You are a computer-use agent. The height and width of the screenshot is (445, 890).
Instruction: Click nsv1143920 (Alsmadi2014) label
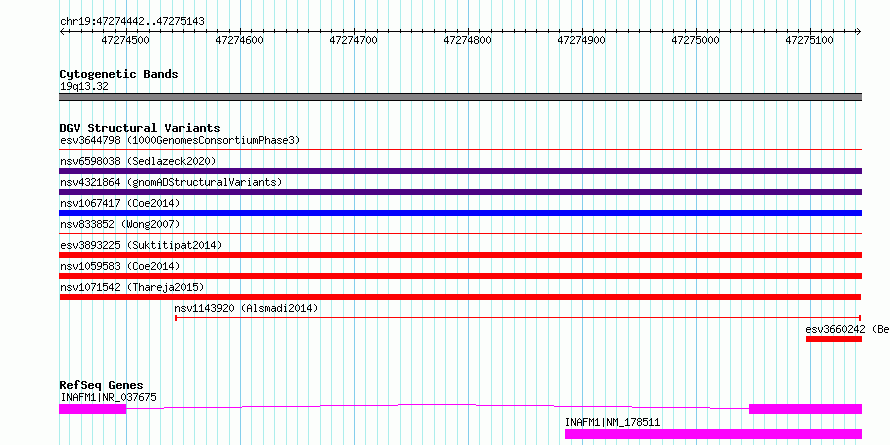pyautogui.click(x=246, y=308)
